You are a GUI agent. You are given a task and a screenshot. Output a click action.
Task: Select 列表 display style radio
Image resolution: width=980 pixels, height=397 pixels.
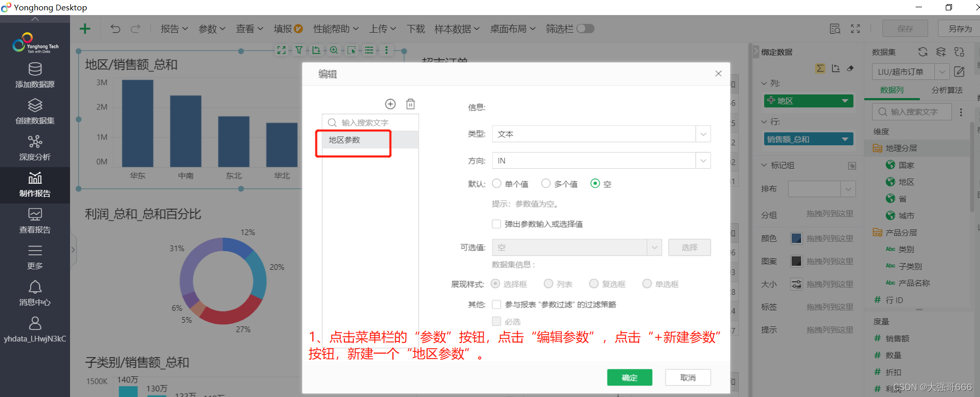pos(548,283)
